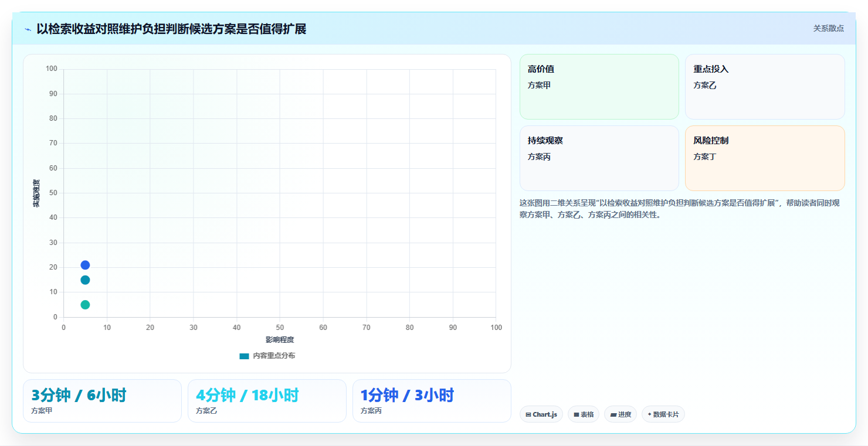The height and width of the screenshot is (446, 868).
Task: Click the title 以检索收益对照维护负担判断候选方案是否值得扩展
Action: pos(171,29)
